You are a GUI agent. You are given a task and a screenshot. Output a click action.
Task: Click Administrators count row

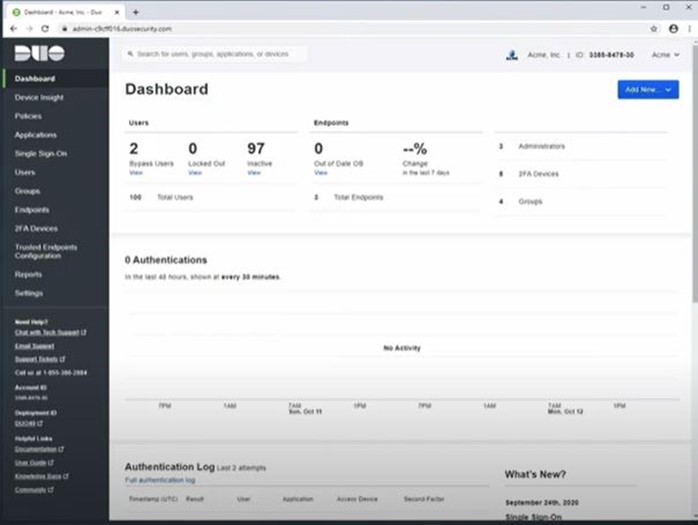coord(581,147)
